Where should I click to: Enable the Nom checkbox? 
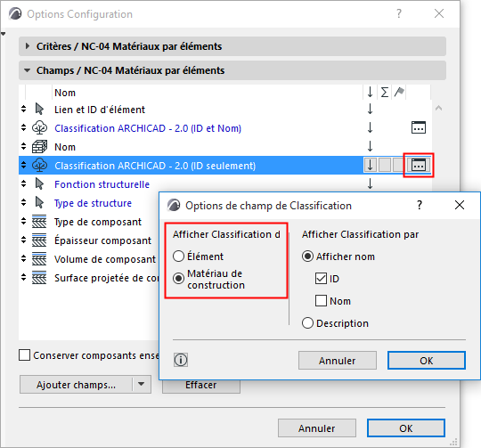pos(321,301)
